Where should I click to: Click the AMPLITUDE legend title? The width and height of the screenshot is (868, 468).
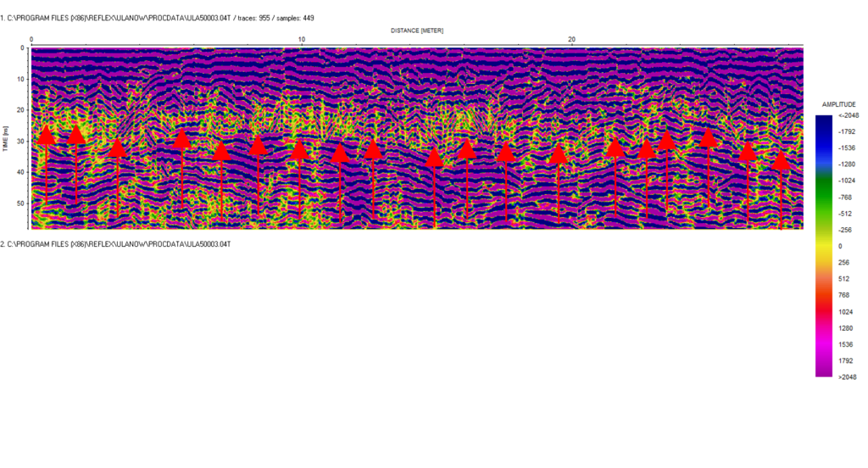(x=838, y=103)
